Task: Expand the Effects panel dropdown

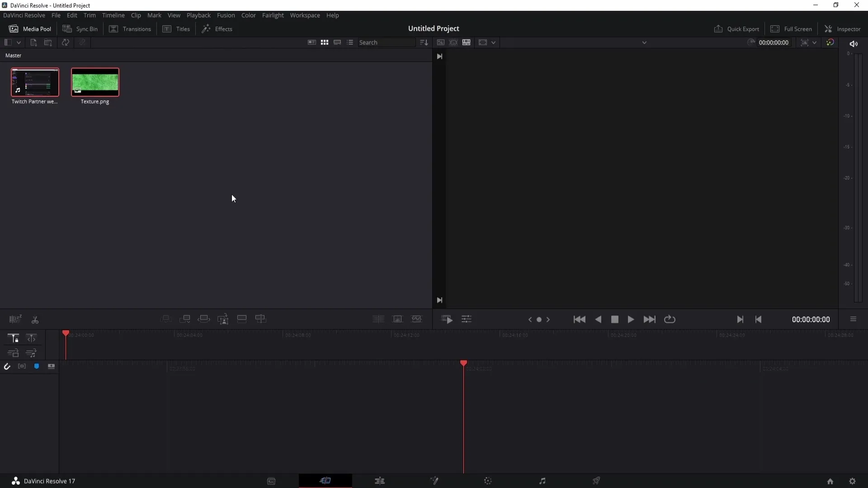Action: 218,28
